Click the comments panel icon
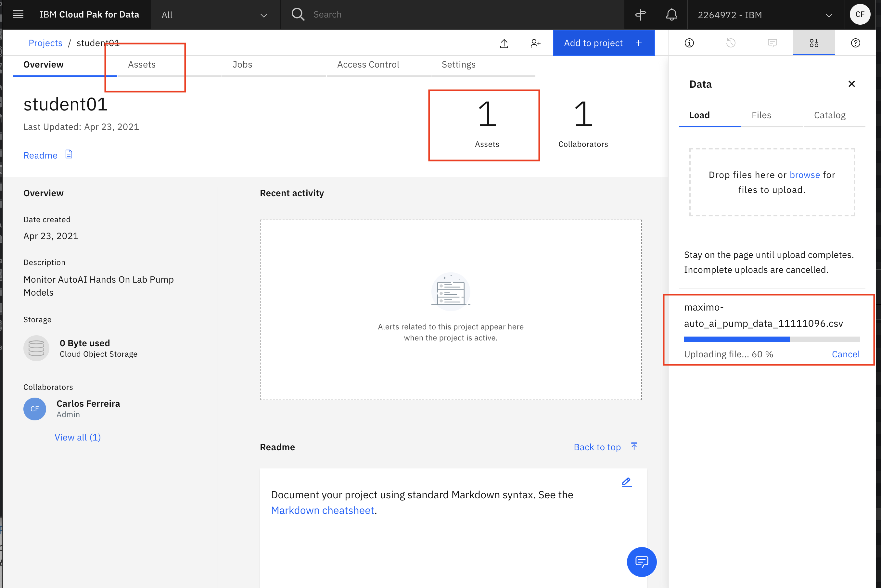This screenshot has width=881, height=588. tap(772, 42)
